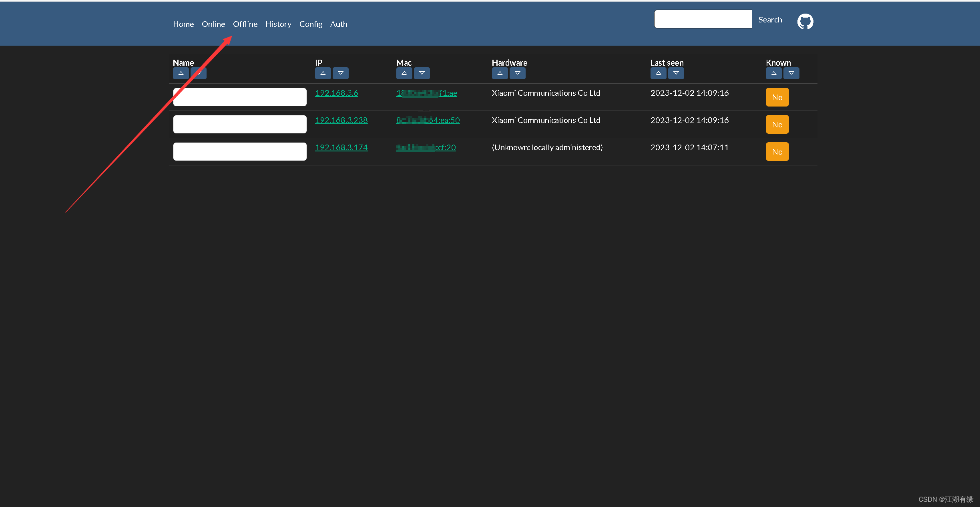The width and height of the screenshot is (980, 507).
Task: Toggle Known status for 192.168.3.174
Action: (x=777, y=152)
